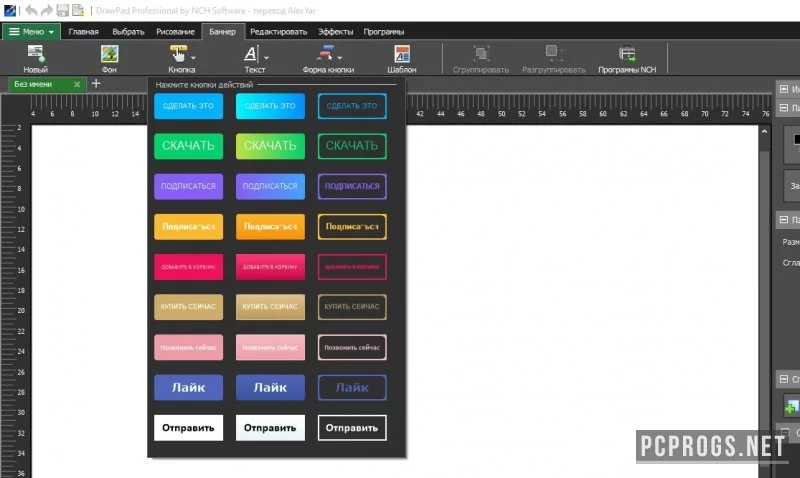Viewport: 800px width, 478px height.
Task: Click the new document icon in title bar
Action: 78,10
